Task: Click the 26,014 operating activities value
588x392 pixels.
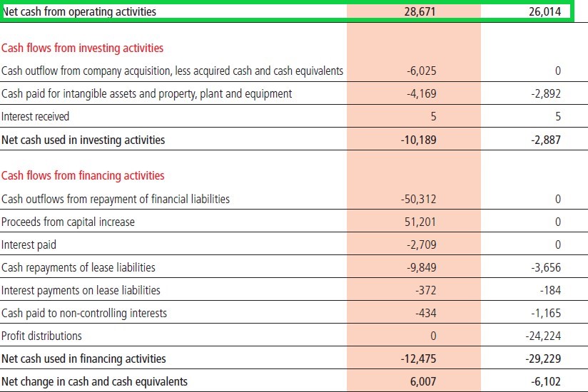Action: click(545, 12)
